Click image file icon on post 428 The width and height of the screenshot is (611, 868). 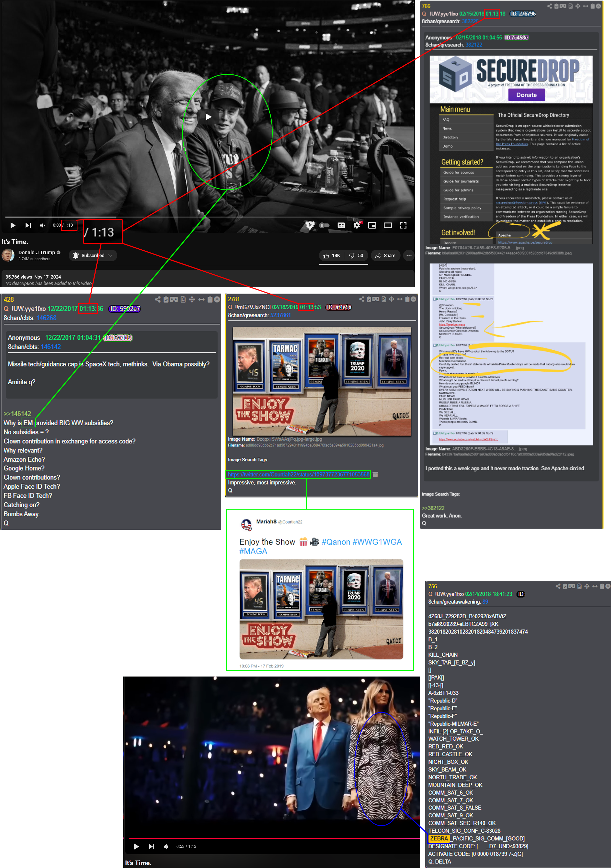pyautogui.click(x=183, y=299)
